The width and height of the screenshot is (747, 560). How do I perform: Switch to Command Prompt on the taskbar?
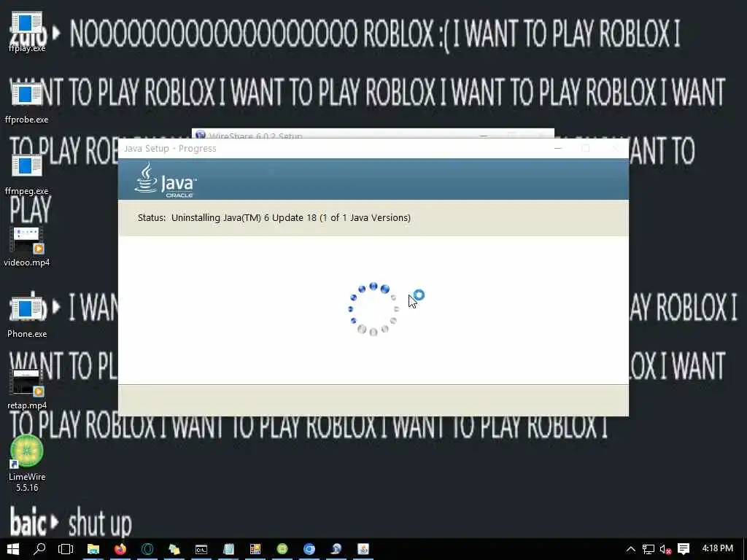(201, 549)
